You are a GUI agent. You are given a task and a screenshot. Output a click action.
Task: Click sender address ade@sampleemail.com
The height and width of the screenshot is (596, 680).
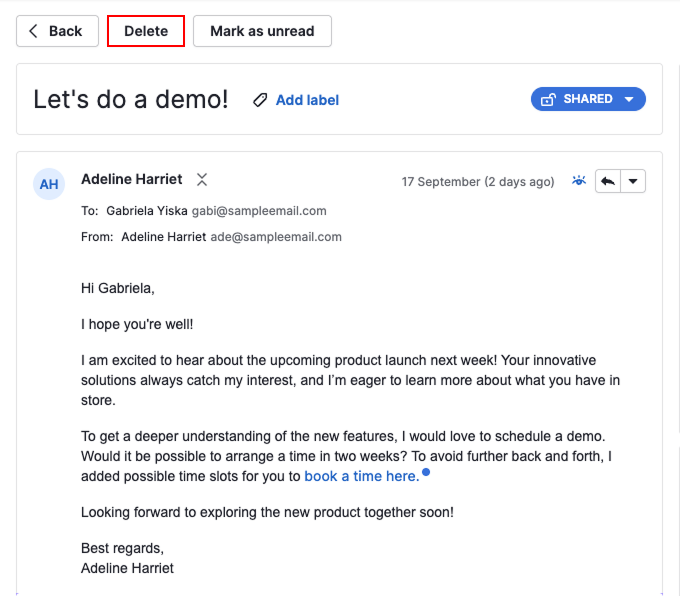point(276,237)
